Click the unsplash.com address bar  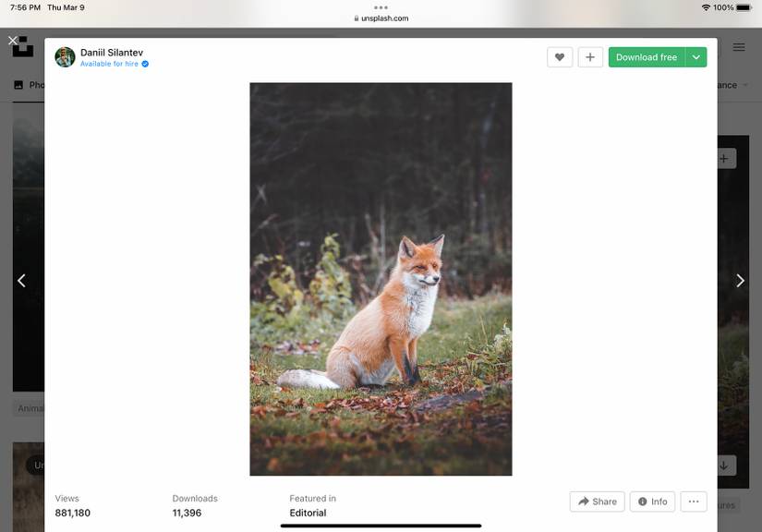[381, 18]
